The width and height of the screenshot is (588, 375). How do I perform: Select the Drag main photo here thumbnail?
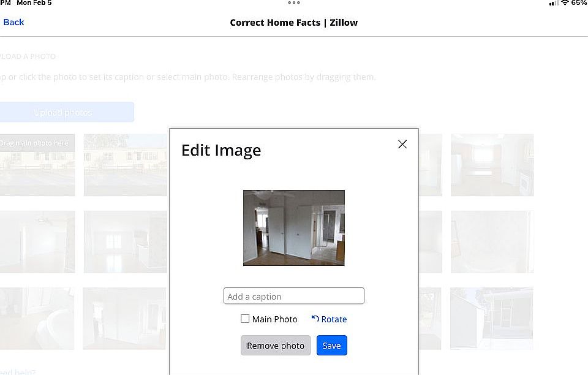pyautogui.click(x=37, y=165)
